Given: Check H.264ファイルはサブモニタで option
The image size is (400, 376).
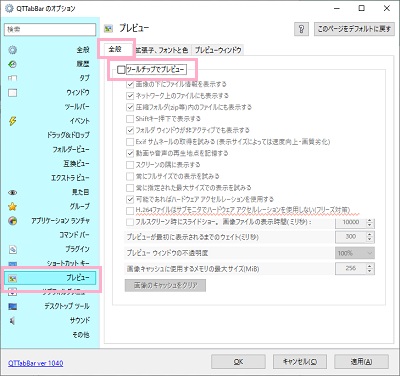Looking at the screenshot, I should [130, 211].
